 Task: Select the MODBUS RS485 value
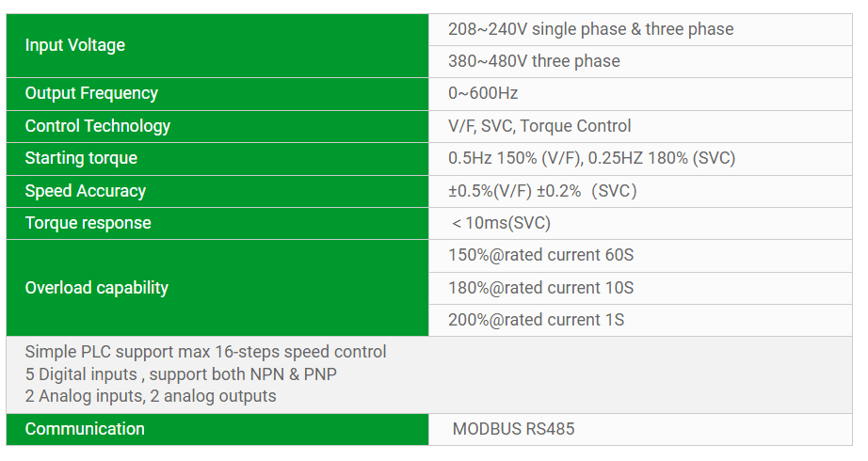click(x=513, y=429)
